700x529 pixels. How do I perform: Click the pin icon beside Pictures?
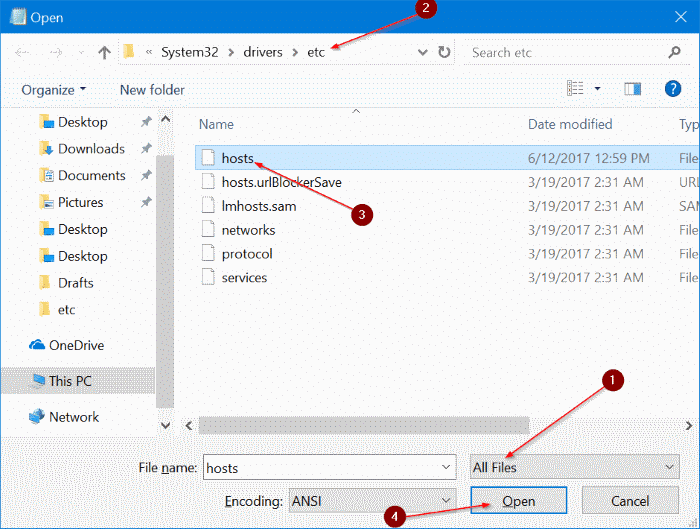coord(146,202)
